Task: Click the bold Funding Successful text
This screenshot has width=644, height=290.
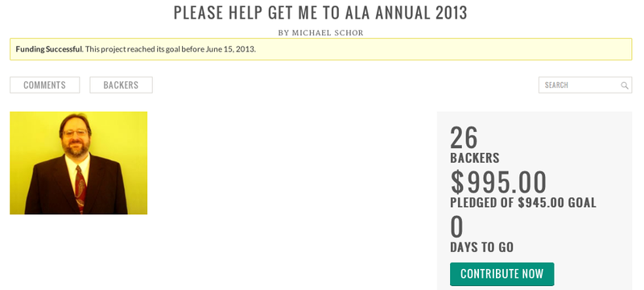Action: [49, 49]
